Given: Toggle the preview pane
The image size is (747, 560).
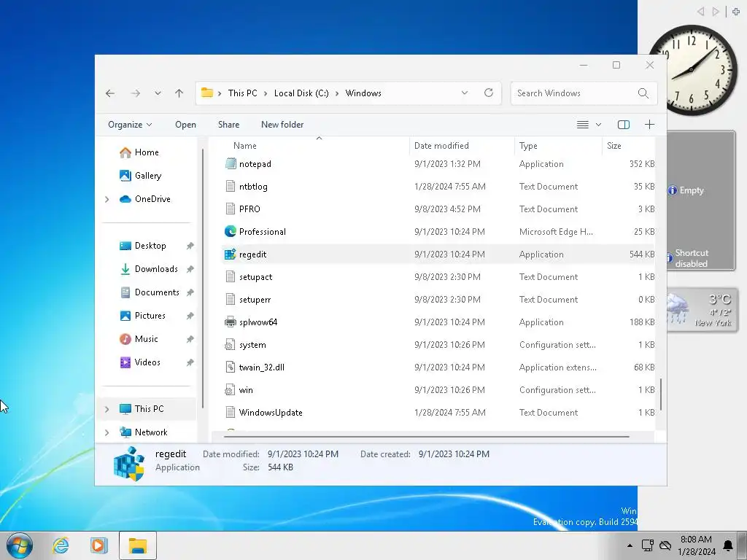Looking at the screenshot, I should click(624, 125).
